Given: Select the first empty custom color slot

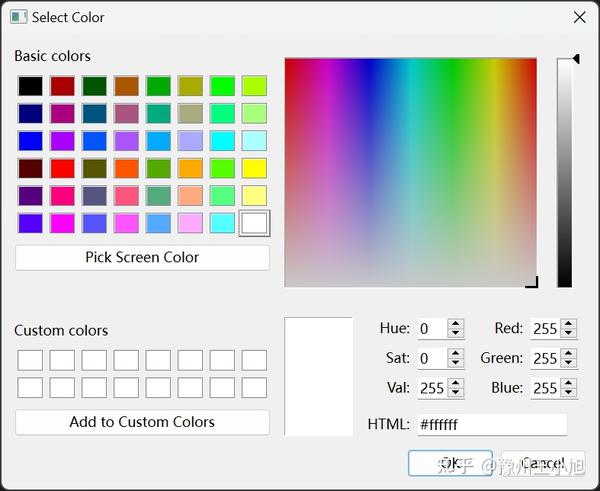Looking at the screenshot, I should 30,360.
